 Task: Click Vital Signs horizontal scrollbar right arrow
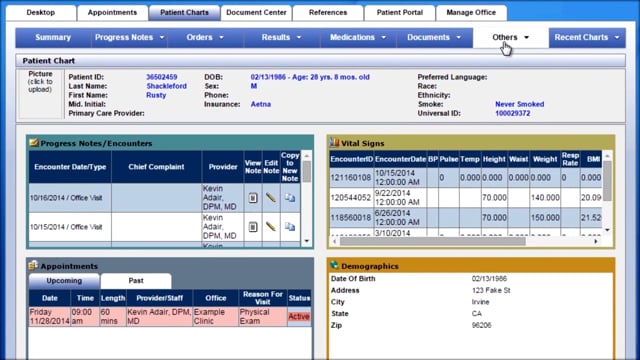(596, 242)
